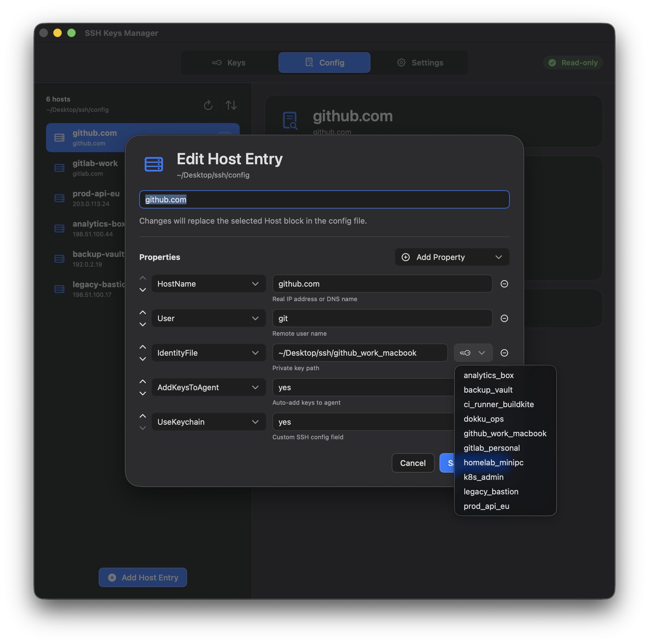Click the server icon of the gitlab-work host
Image resolution: width=649 pixels, height=644 pixels.
tap(59, 168)
